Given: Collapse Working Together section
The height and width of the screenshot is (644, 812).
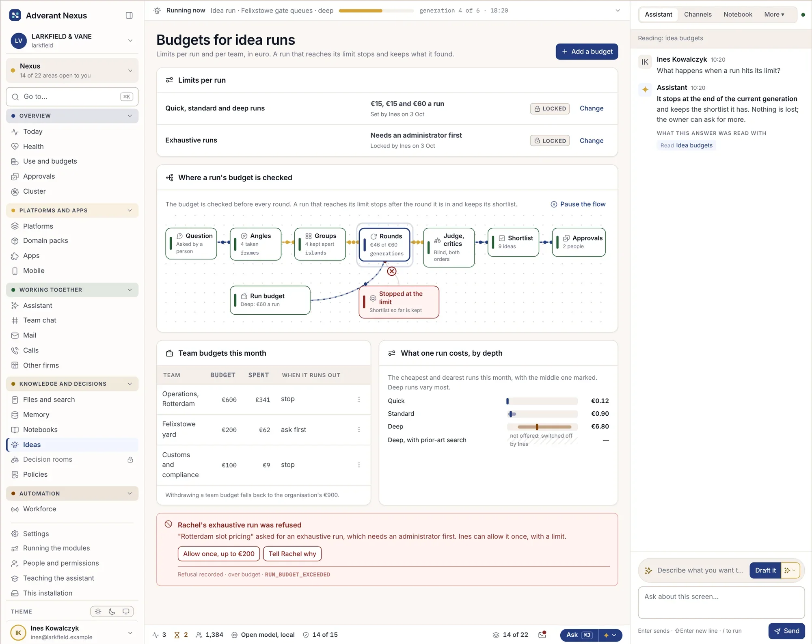Looking at the screenshot, I should pos(72,290).
